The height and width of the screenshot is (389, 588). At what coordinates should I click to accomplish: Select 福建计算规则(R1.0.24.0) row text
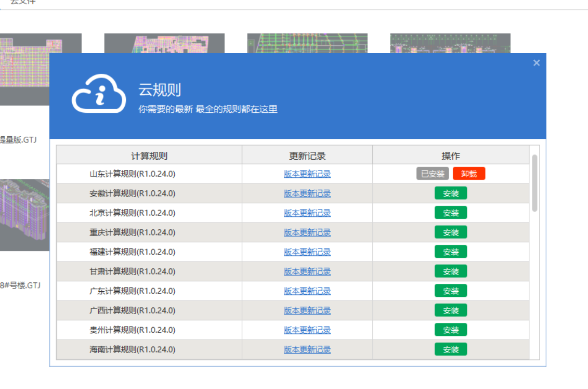click(x=133, y=252)
